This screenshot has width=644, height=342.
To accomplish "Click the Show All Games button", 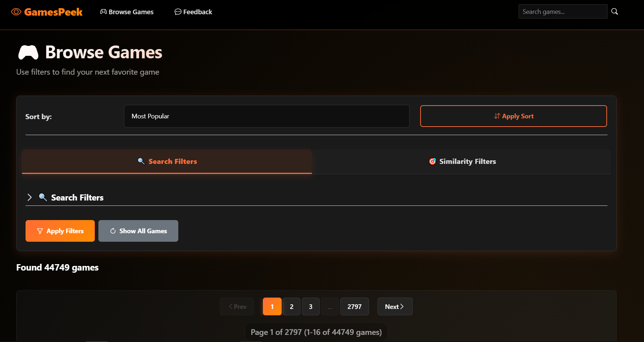I will (138, 231).
